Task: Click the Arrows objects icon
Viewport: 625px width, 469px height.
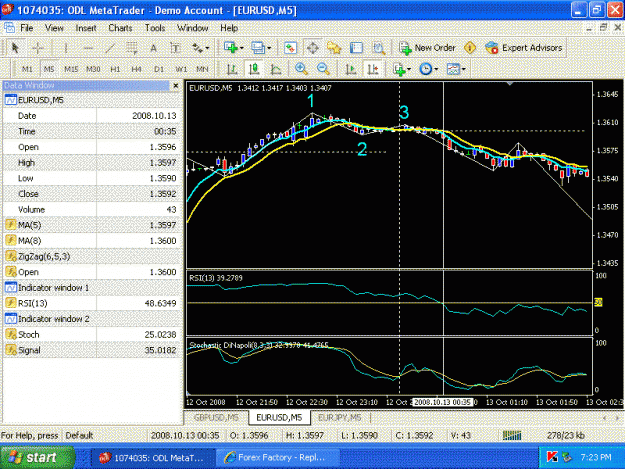Action: 197,48
